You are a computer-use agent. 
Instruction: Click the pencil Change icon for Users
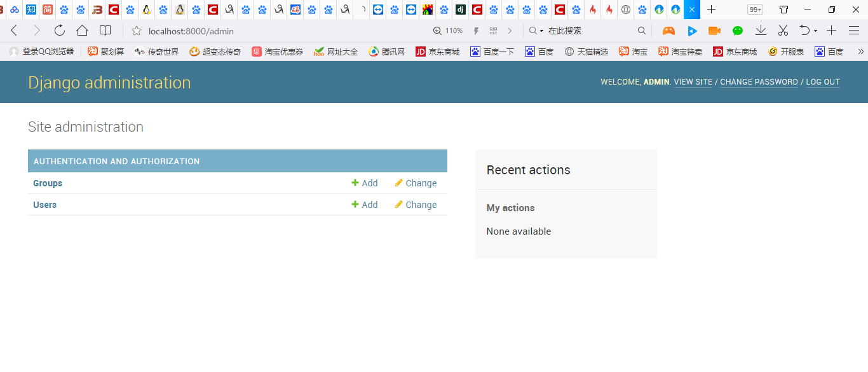pyautogui.click(x=398, y=205)
